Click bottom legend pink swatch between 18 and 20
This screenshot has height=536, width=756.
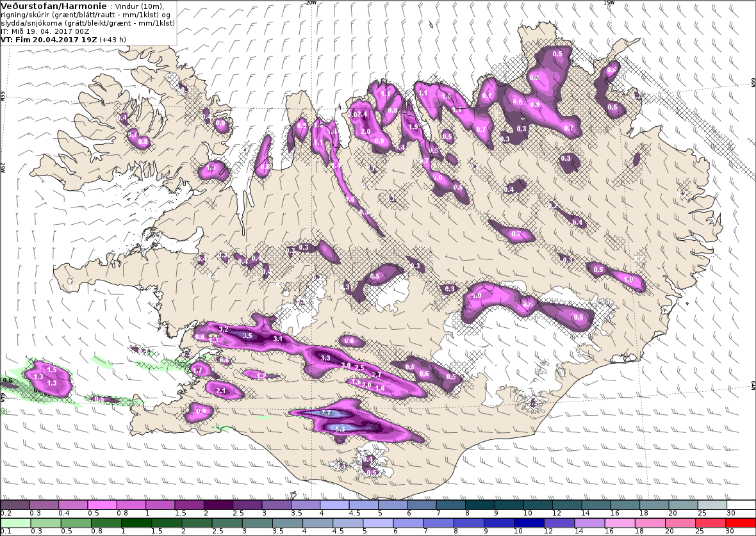[x=650, y=523]
